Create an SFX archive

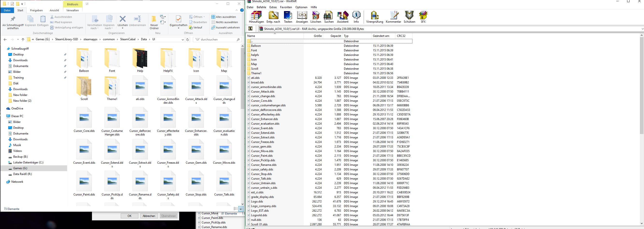click(x=423, y=17)
